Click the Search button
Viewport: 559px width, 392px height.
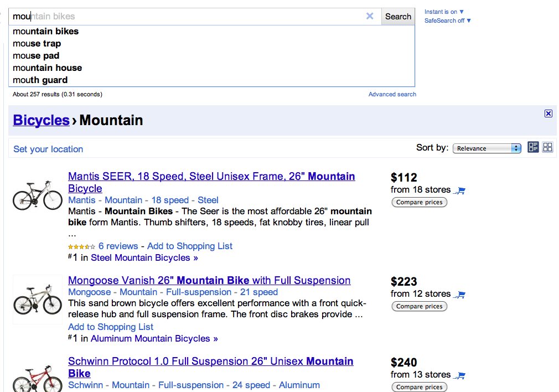[398, 17]
